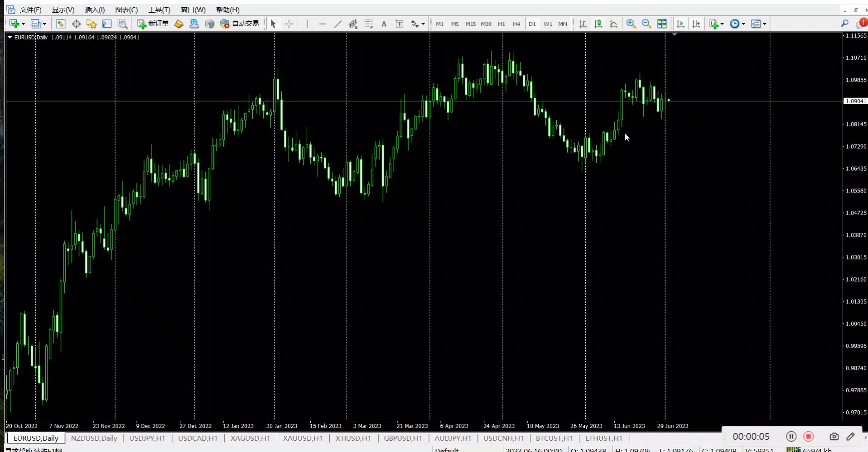Screen dimensions: 868x452
Task: Select the cursor arrow tool
Action: [x=273, y=24]
